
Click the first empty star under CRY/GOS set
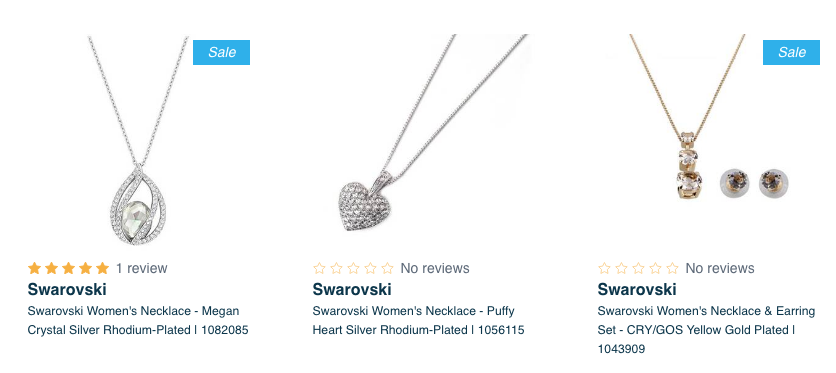(604, 268)
